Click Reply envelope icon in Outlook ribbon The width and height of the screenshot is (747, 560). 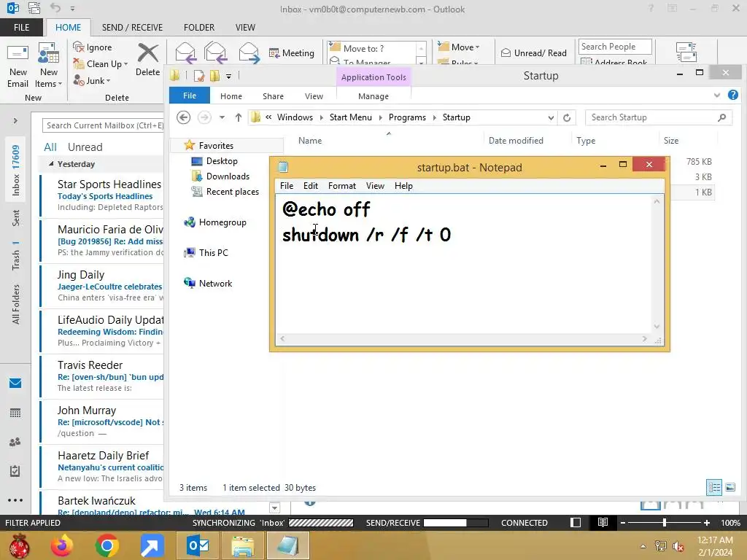185,52
